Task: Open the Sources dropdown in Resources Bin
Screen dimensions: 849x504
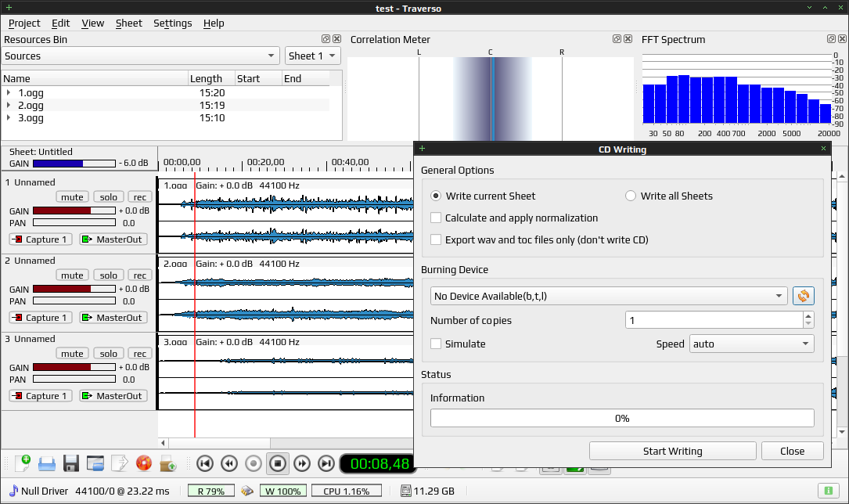Action: click(141, 56)
